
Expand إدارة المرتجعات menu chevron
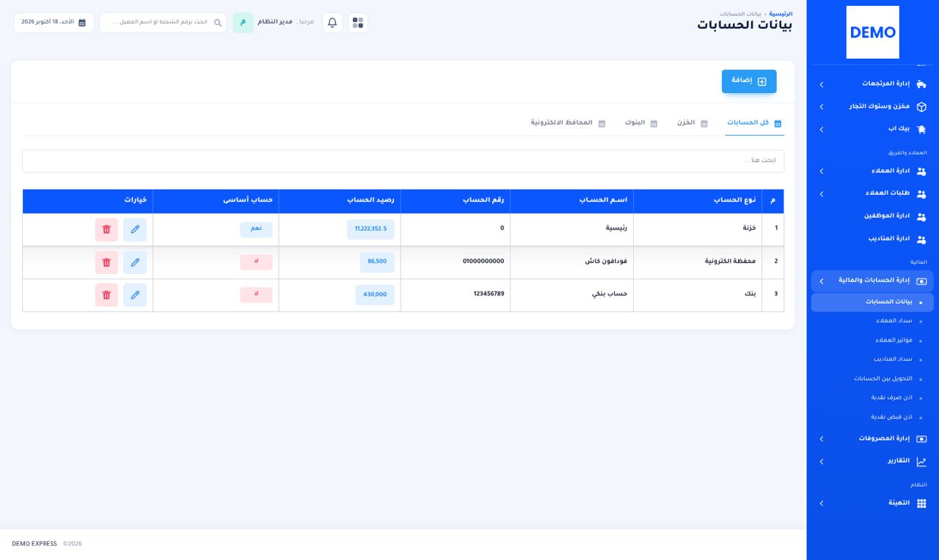(822, 85)
